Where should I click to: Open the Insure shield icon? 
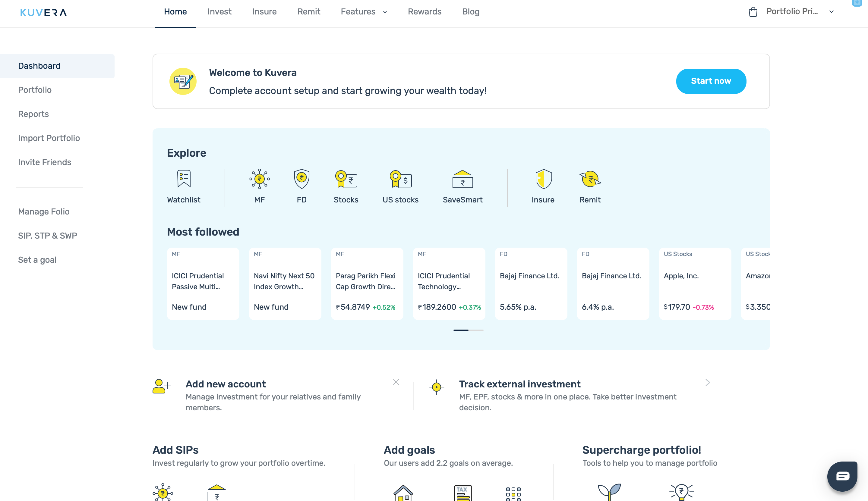tap(543, 179)
